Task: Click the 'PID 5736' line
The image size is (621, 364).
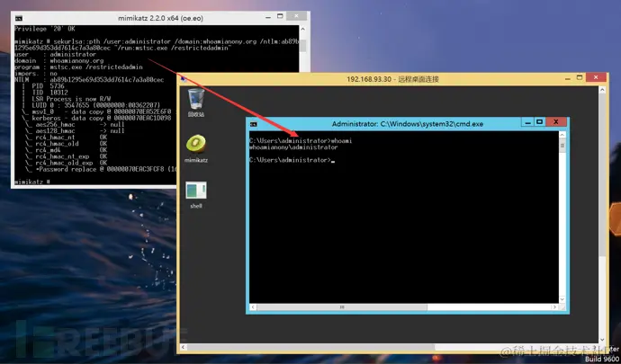Action: click(48, 86)
